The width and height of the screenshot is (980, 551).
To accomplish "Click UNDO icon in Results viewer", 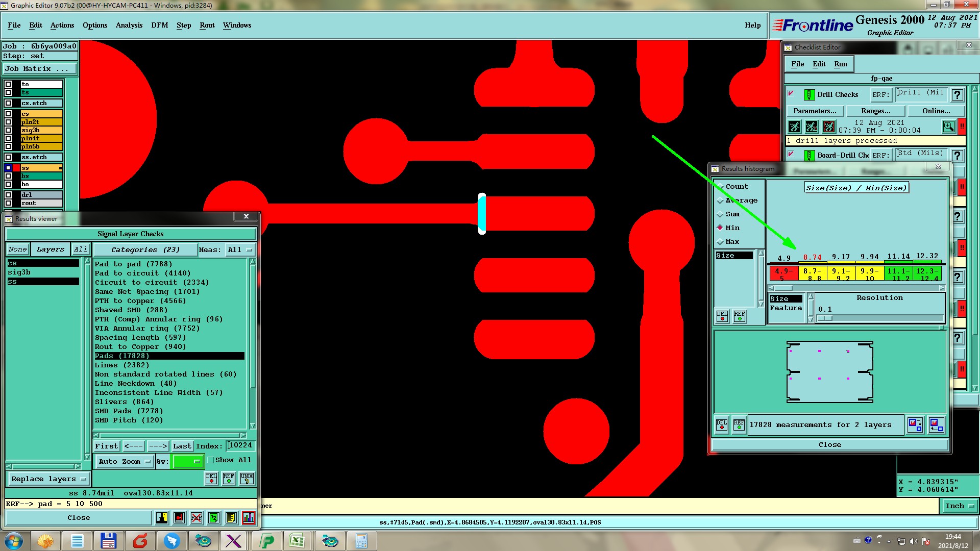I will pos(247,478).
